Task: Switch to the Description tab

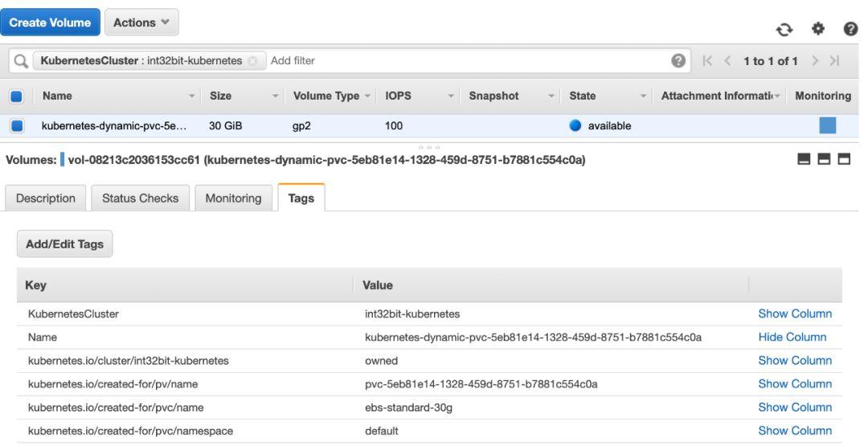Action: click(47, 198)
